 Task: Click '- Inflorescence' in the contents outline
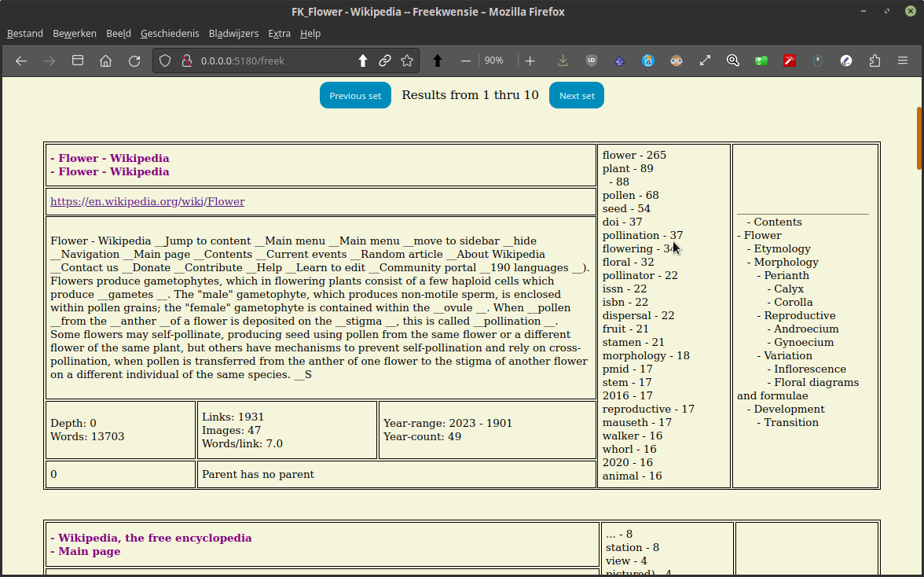[807, 369]
